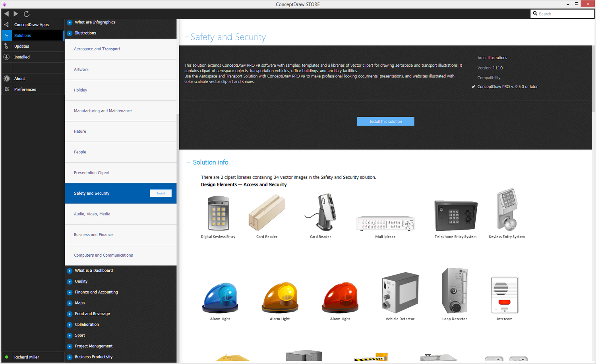The image size is (596, 364).
Task: Open the People solution
Action: (121, 152)
